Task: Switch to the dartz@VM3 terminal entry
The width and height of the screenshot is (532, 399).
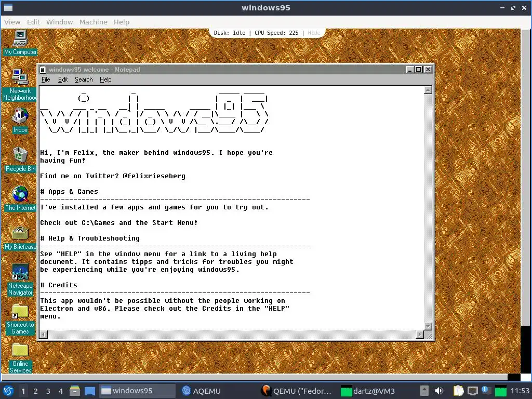Action: pyautogui.click(x=368, y=391)
